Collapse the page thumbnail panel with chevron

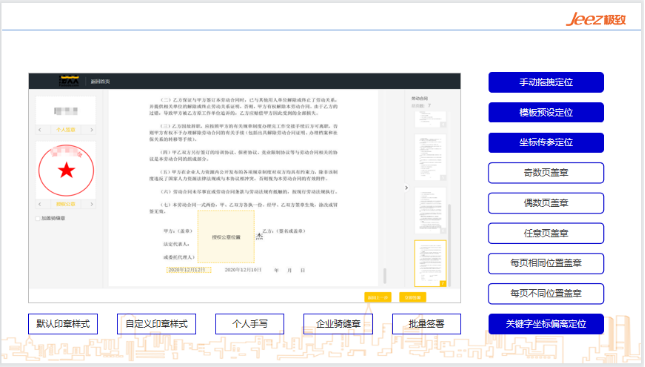[x=406, y=188]
